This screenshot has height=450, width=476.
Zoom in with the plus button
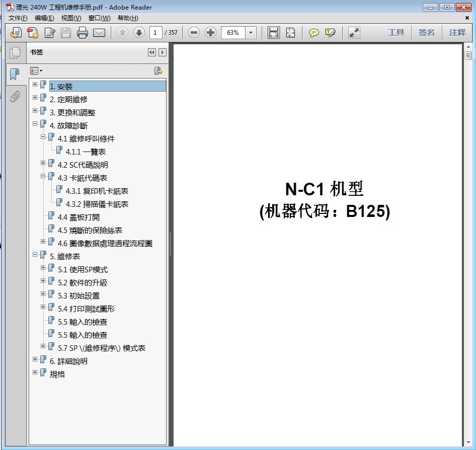point(211,33)
